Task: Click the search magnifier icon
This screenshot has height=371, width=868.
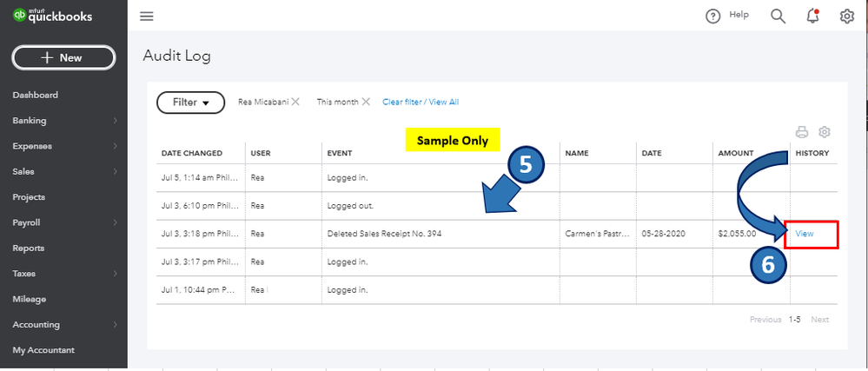Action: (x=778, y=16)
